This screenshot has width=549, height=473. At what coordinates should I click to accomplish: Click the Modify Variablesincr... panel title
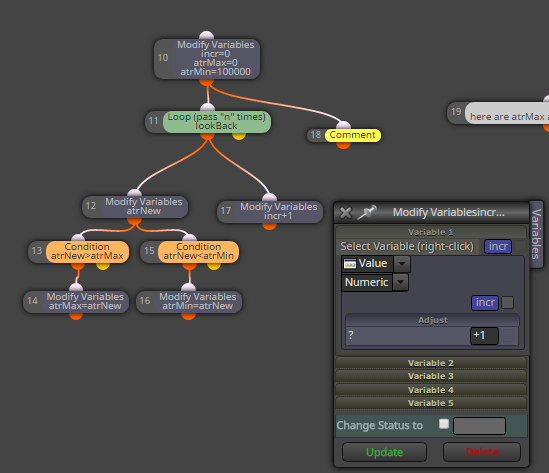449,212
